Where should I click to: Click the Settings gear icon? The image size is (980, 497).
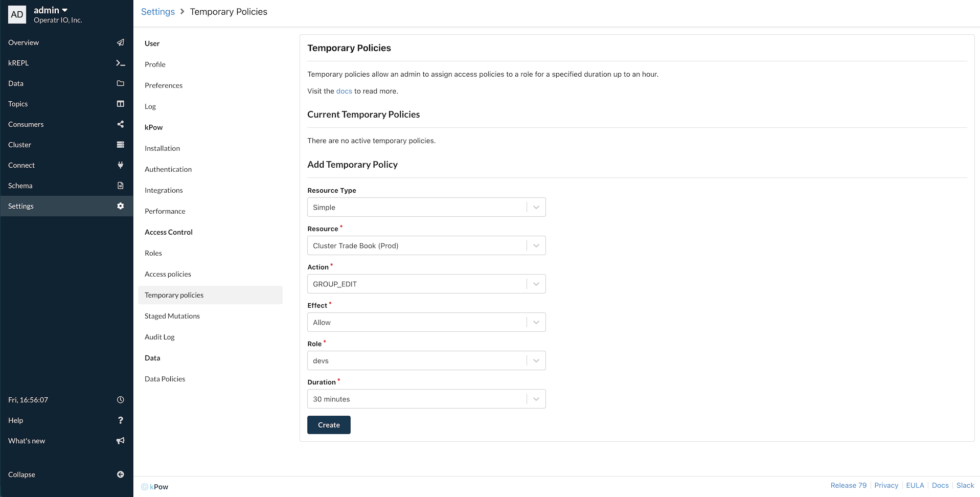(121, 206)
